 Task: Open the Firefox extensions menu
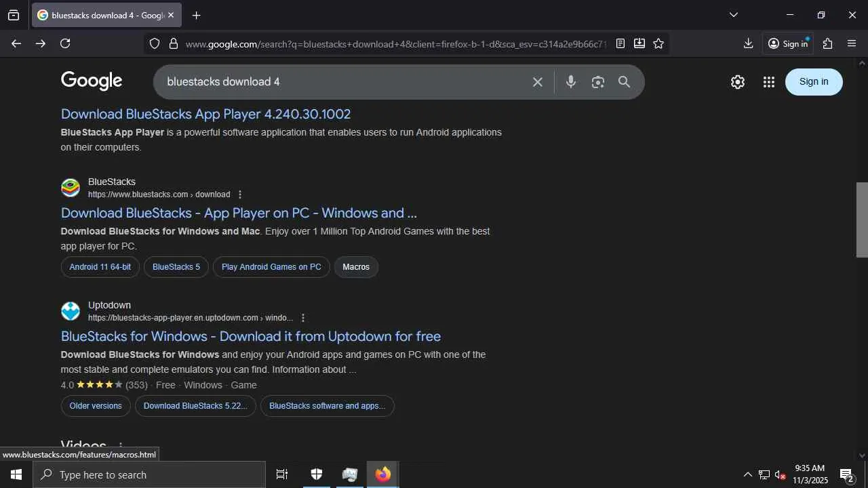[x=827, y=43]
